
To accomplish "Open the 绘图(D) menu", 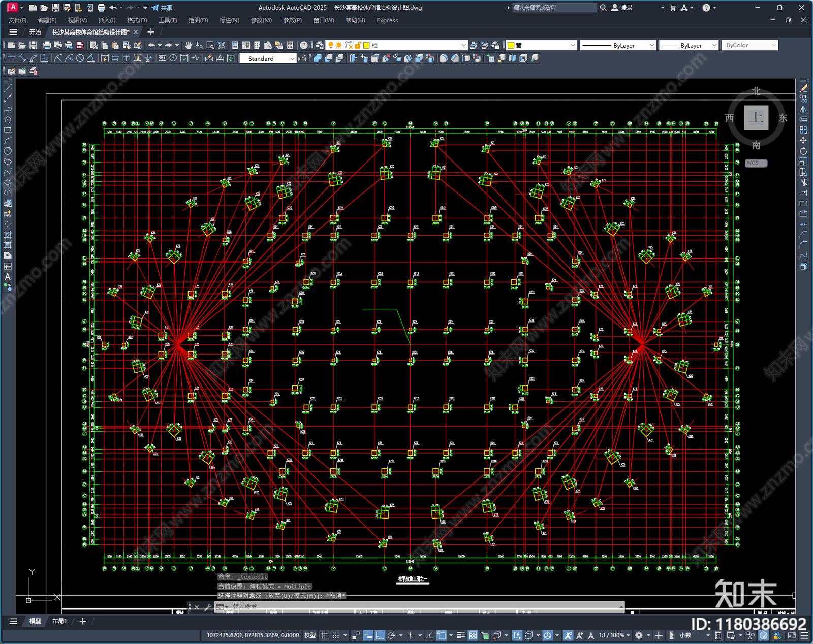I will [x=198, y=20].
